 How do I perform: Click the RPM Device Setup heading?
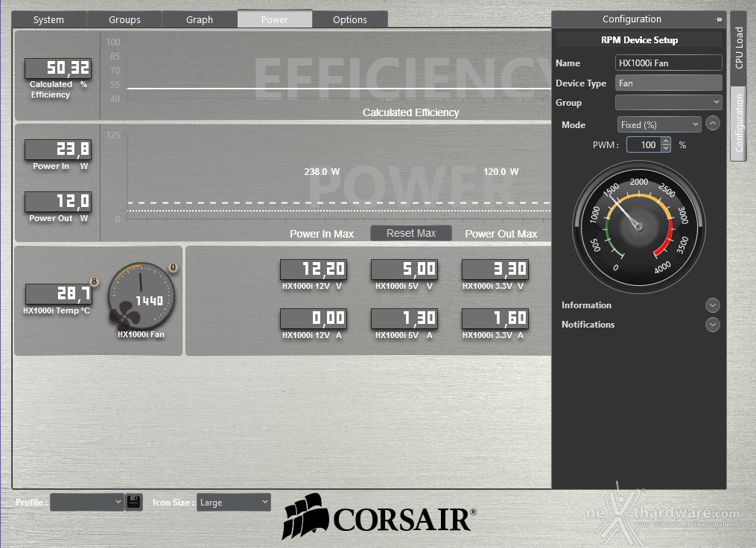point(639,40)
